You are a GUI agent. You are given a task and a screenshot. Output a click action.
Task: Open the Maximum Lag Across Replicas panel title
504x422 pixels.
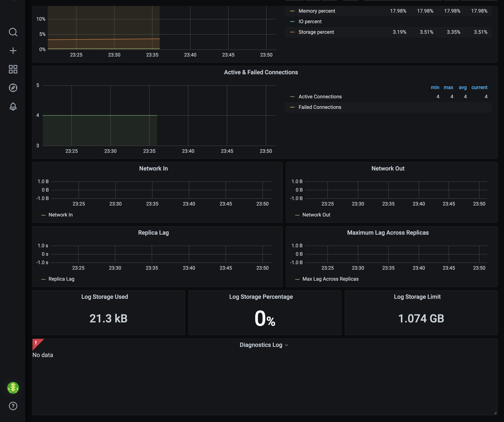(388, 232)
